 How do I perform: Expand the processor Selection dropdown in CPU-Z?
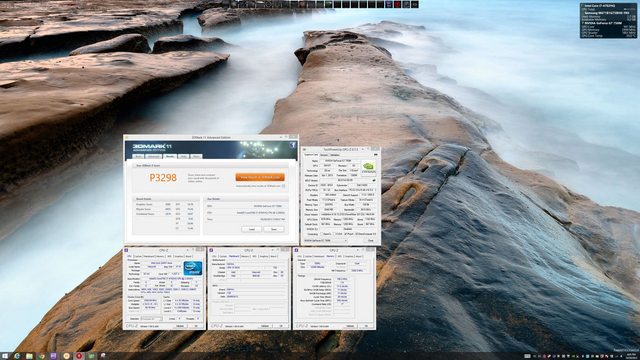tap(152, 318)
